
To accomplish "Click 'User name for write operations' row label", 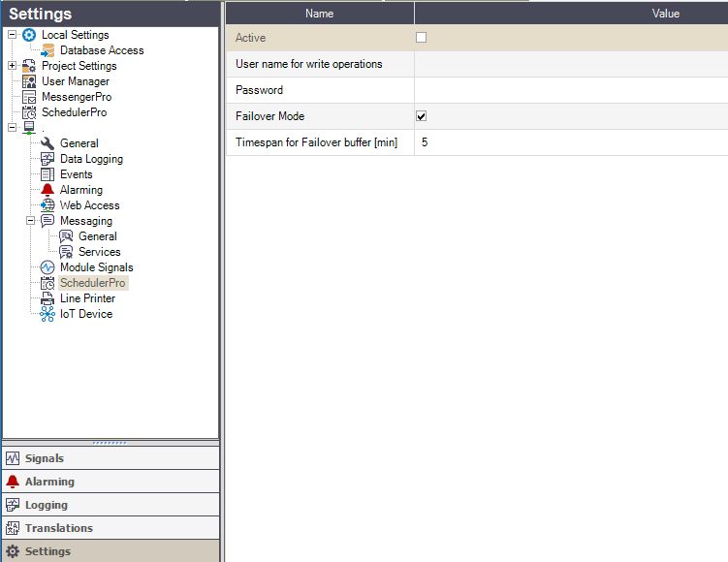I will pos(309,64).
